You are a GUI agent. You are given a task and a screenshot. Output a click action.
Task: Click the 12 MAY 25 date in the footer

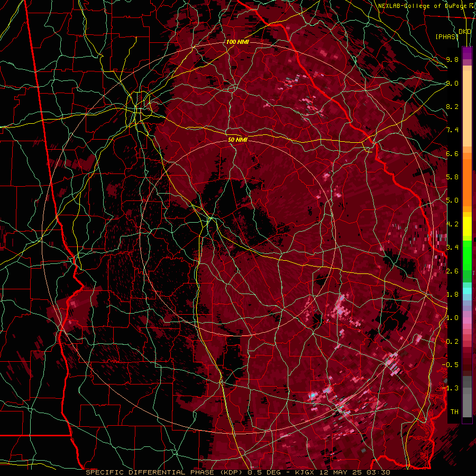pyautogui.click(x=342, y=472)
